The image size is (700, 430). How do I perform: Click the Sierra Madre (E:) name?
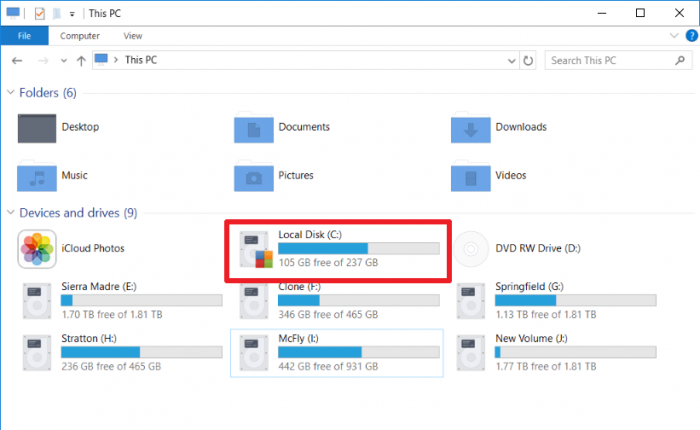coord(99,286)
